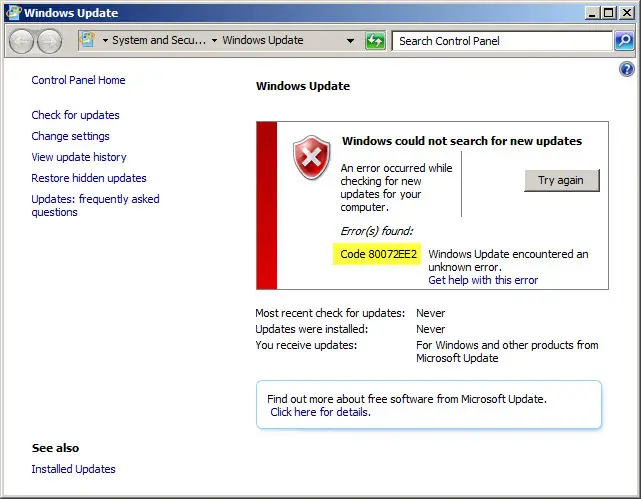The width and height of the screenshot is (641, 499).
Task: Click the Windows Update title bar icon
Action: pyautogui.click(x=13, y=12)
